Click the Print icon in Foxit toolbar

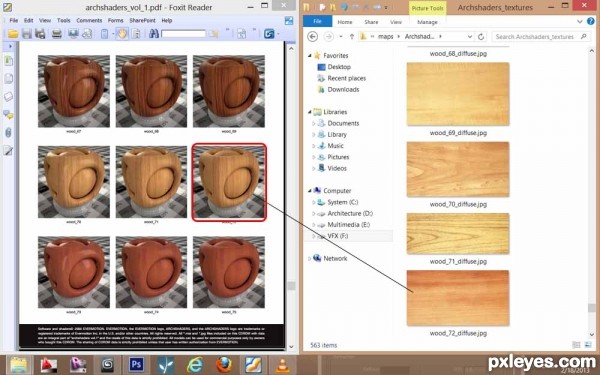point(57,34)
